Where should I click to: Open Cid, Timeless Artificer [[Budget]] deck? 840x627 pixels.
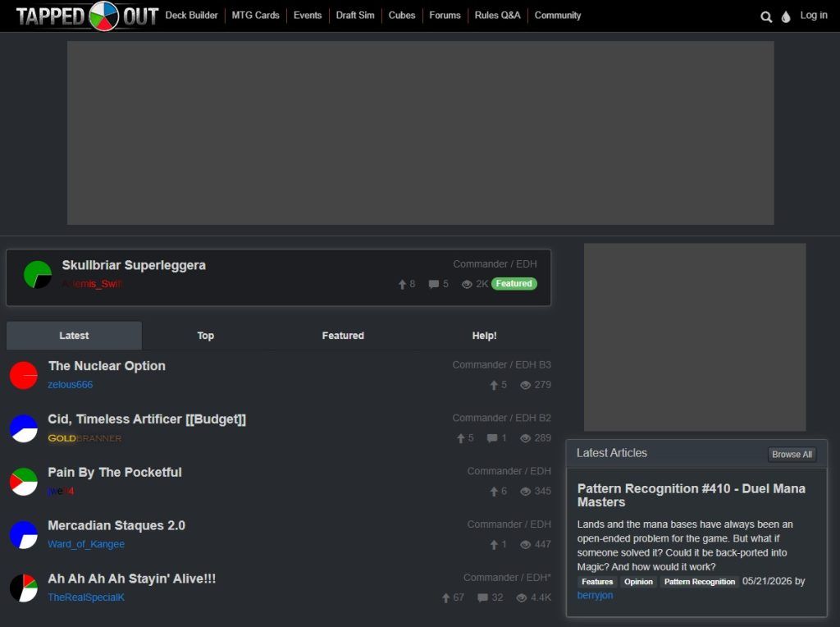coord(147,419)
